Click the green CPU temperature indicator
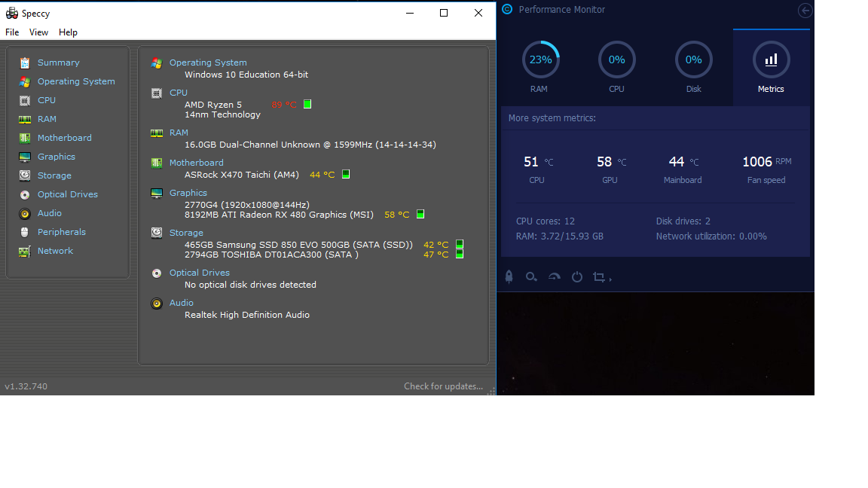The width and height of the screenshot is (868, 488). pos(307,104)
